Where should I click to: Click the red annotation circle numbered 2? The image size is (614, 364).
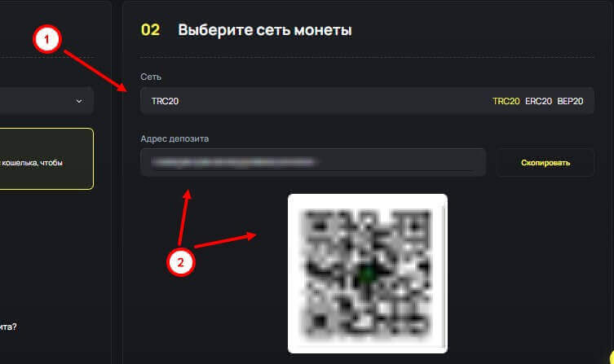[x=180, y=262]
